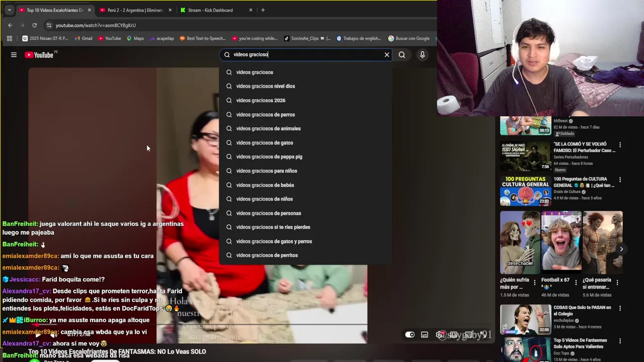
Task: Pick suggestion "videos graciosos si te ríes pierdes"
Action: coord(305,227)
